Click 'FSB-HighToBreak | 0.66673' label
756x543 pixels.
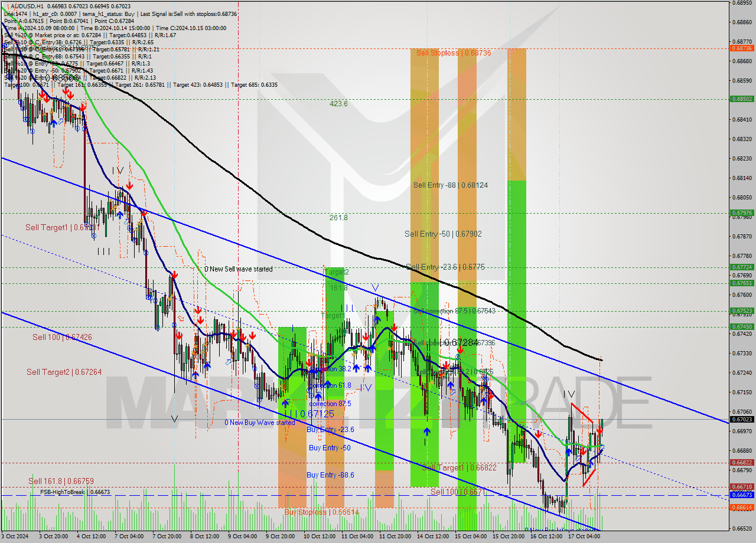[75, 492]
